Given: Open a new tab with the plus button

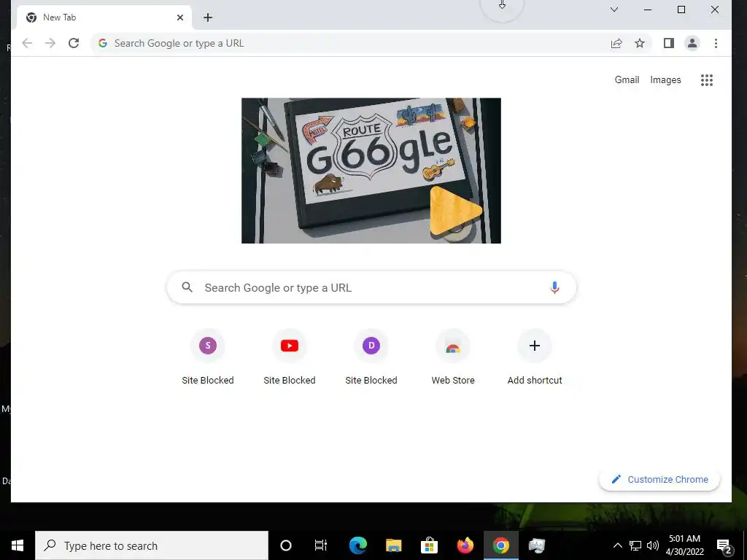Looking at the screenshot, I should coord(208,17).
